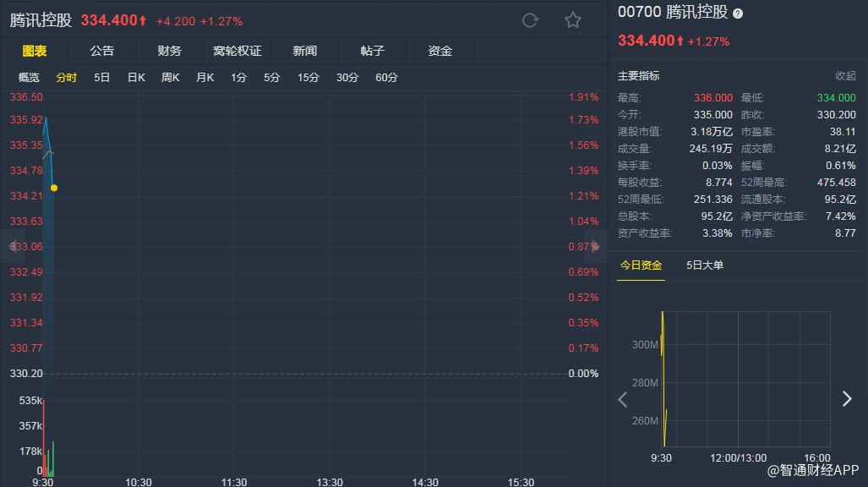
Task: Click the help question mark next to 腾讯控股
Action: tap(738, 14)
